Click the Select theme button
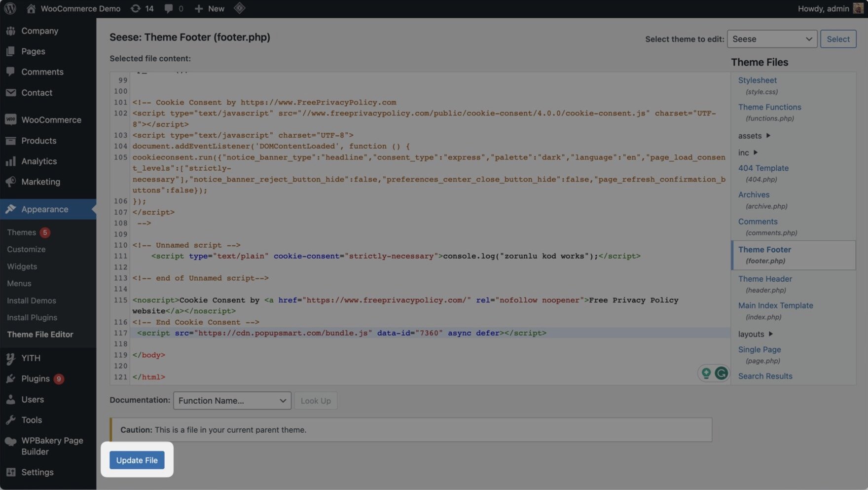This screenshot has height=490, width=868. click(838, 39)
